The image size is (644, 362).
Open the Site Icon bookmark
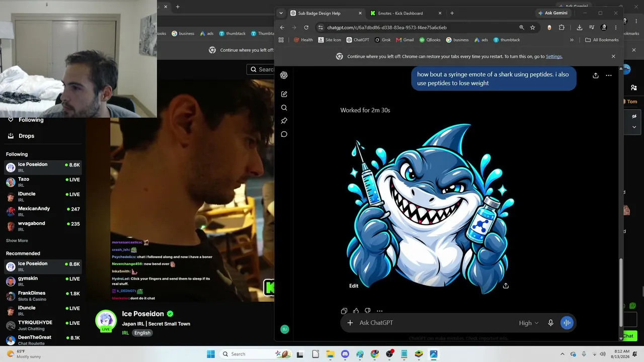pos(330,40)
